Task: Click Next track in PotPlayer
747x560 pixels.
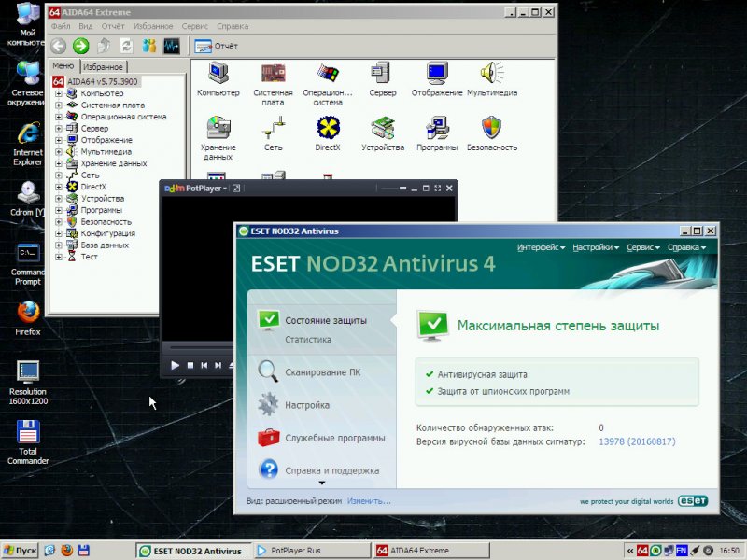Action: click(x=218, y=365)
